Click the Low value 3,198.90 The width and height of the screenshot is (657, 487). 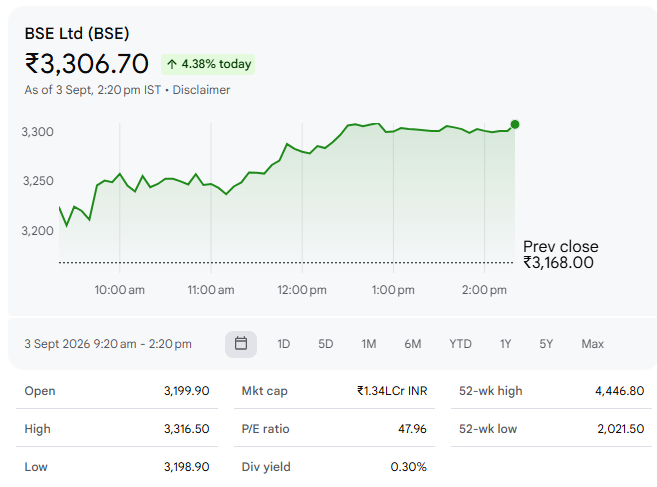pos(186,467)
